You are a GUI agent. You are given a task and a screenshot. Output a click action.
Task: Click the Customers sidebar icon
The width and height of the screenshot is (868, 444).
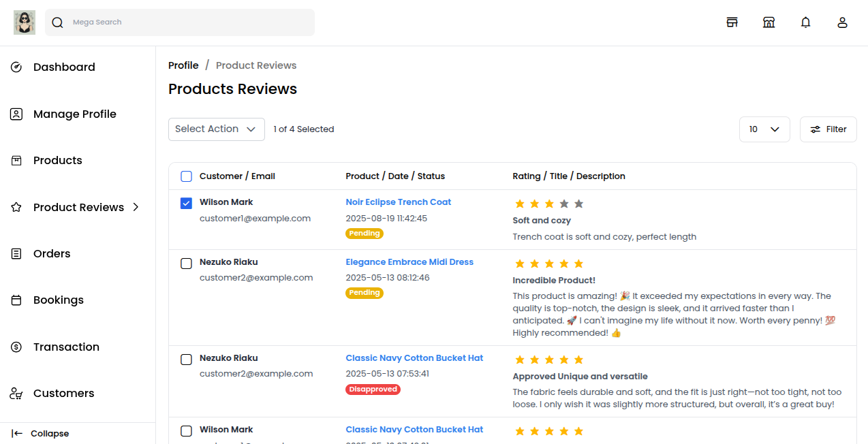[x=16, y=393]
